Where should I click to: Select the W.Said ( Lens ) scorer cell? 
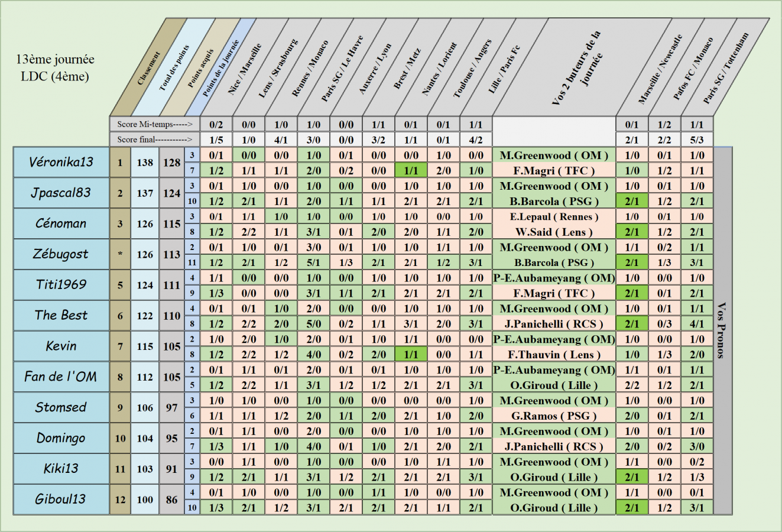coord(554,232)
